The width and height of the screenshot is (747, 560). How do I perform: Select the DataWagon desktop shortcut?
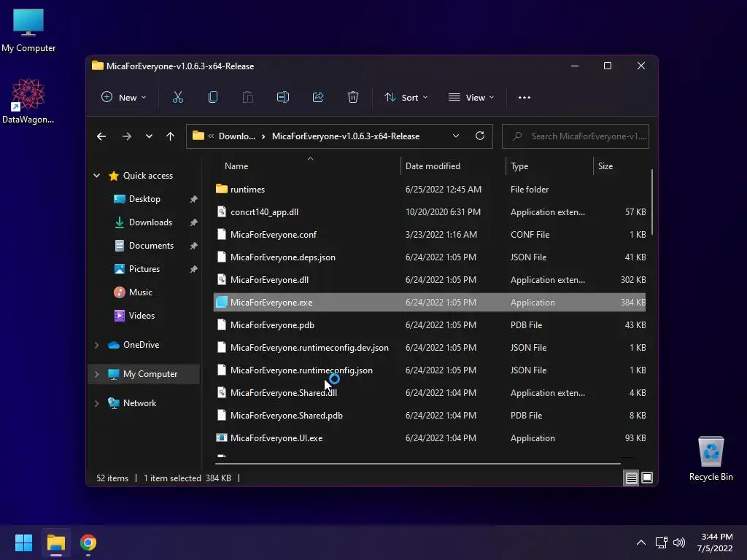[x=28, y=101]
